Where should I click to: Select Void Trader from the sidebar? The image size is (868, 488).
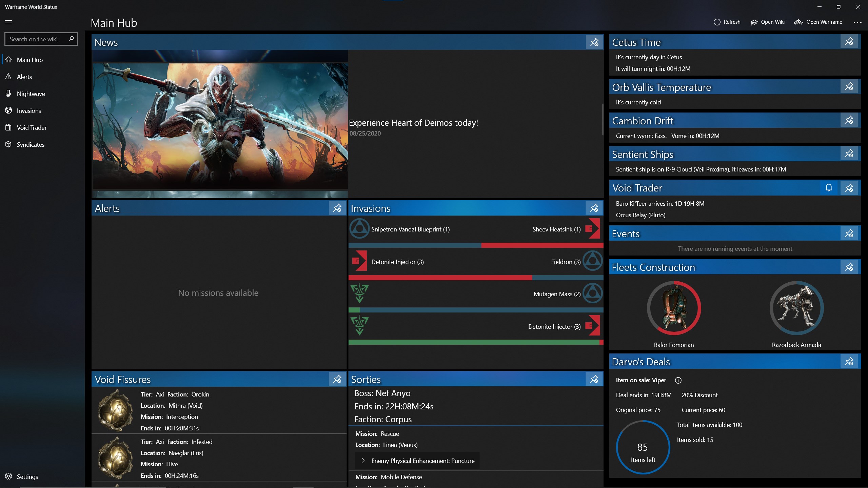coord(32,127)
